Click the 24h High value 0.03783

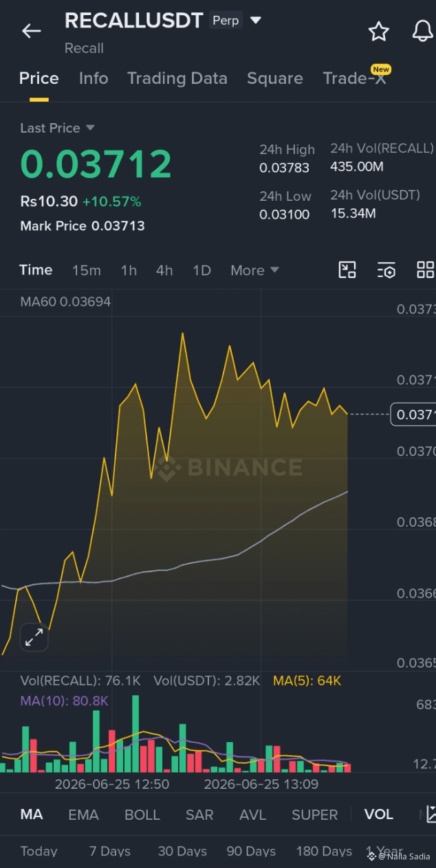click(284, 168)
